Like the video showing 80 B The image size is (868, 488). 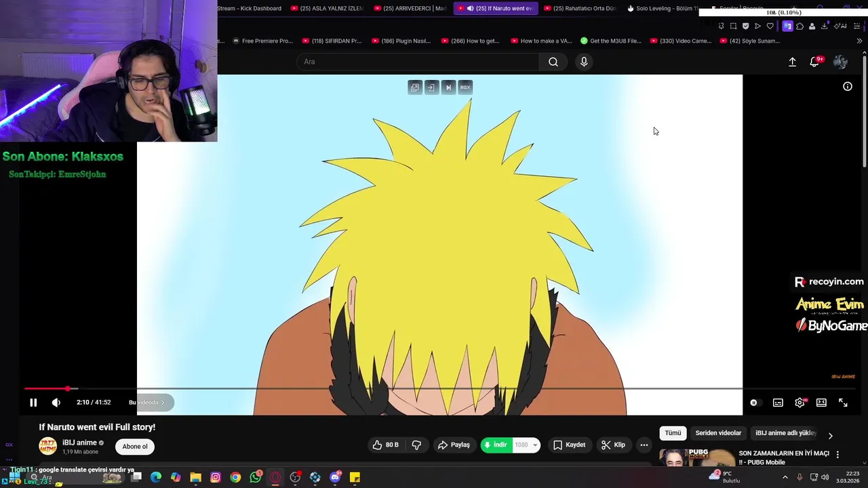pos(385,445)
